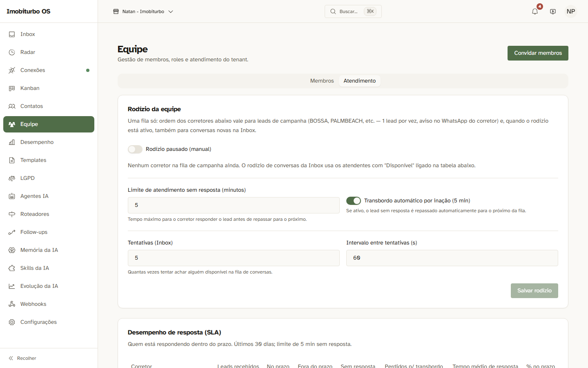
Task: Click the "Rodízio da equipe" section heading
Action: (x=154, y=109)
